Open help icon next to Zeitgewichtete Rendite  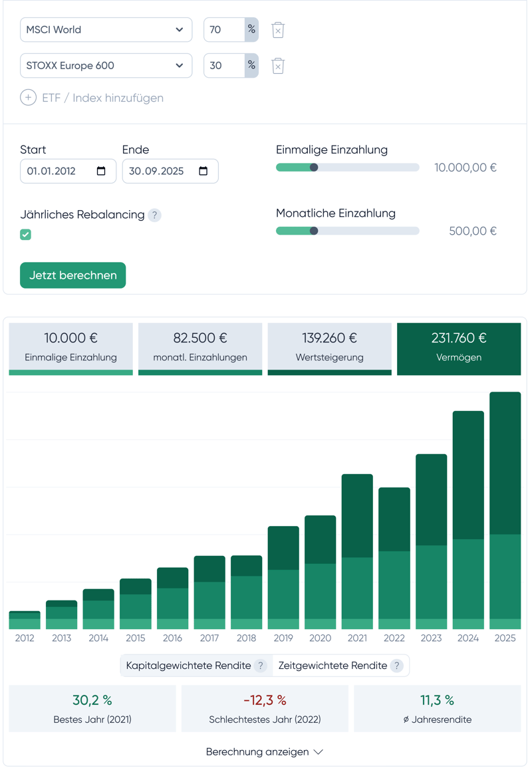click(397, 666)
